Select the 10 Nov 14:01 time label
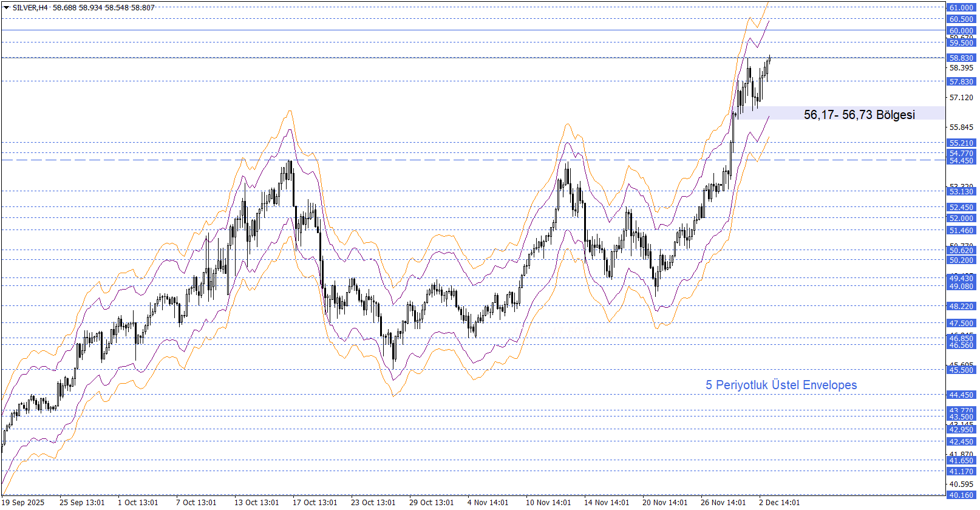This screenshot has height=510, width=980. point(548,503)
